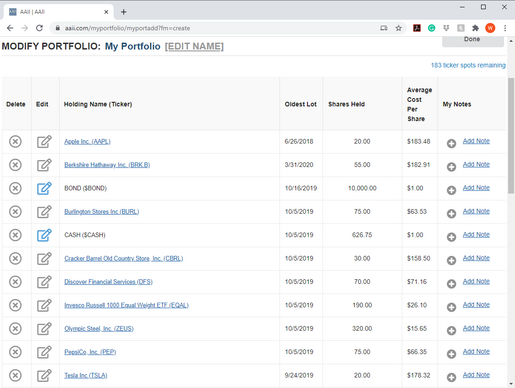Edit the Berkshire Hathaway holding

tap(44, 165)
